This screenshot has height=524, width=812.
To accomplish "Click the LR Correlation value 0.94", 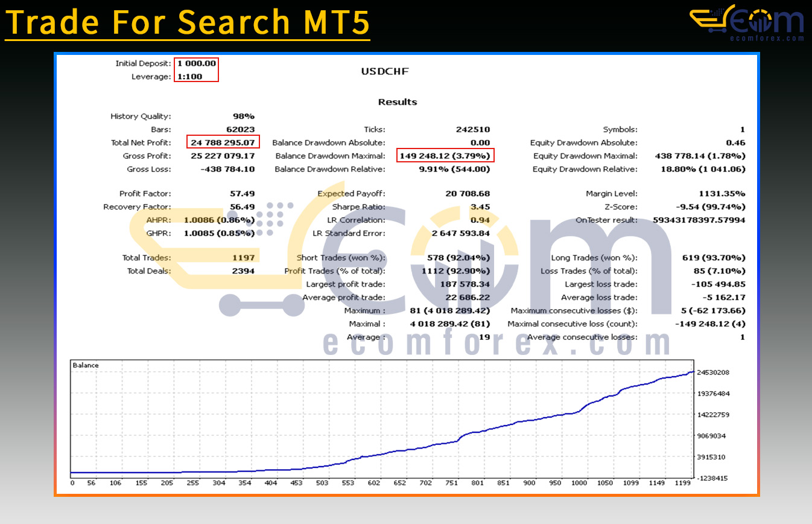I will 481,220.
